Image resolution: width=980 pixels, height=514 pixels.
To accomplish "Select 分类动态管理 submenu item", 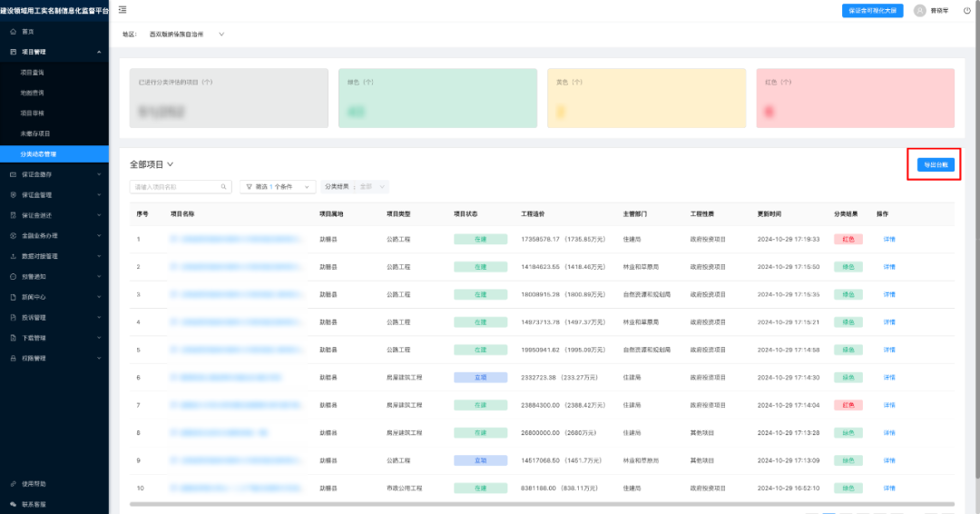I will 54,153.
